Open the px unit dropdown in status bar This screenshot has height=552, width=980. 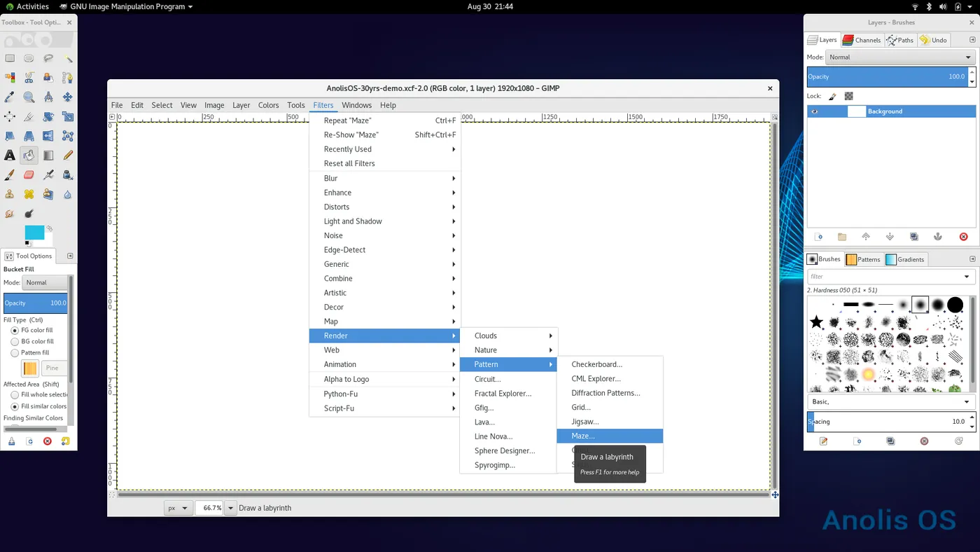point(178,508)
